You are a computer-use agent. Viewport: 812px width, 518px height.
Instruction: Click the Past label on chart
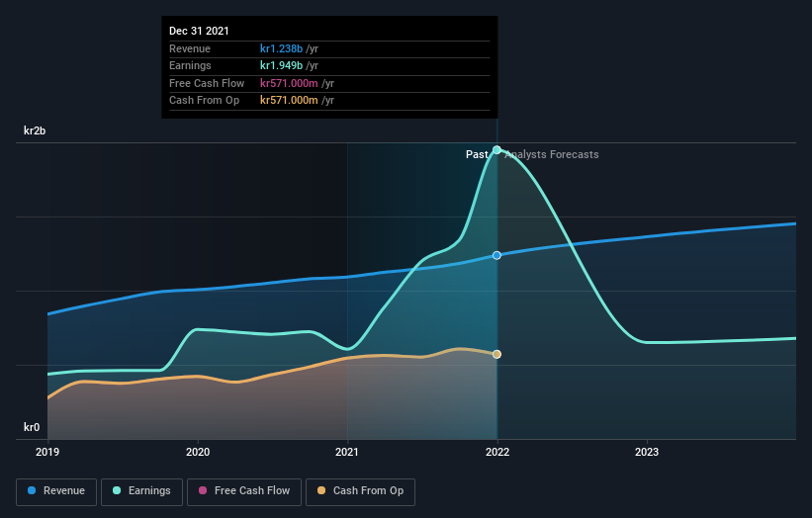tap(477, 154)
